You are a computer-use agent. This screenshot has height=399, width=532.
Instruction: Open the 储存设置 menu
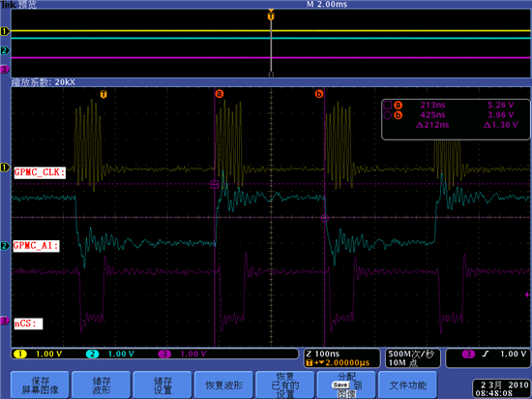163,385
